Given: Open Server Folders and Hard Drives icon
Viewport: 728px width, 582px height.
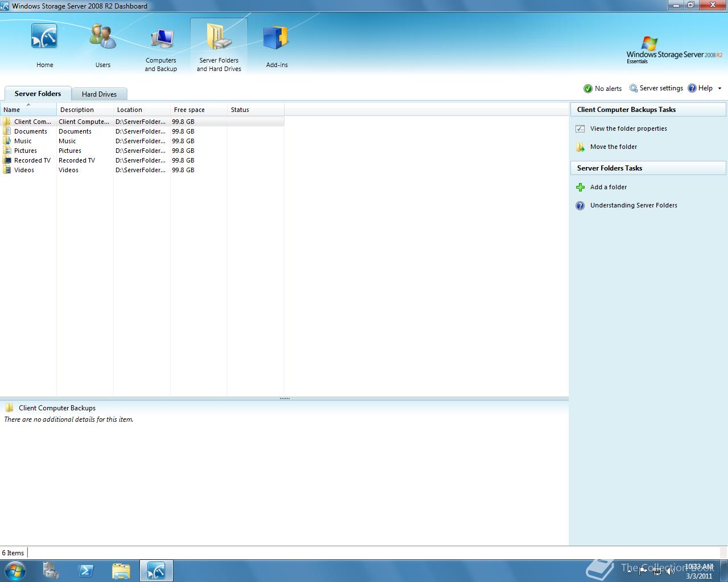Looking at the screenshot, I should click(219, 38).
